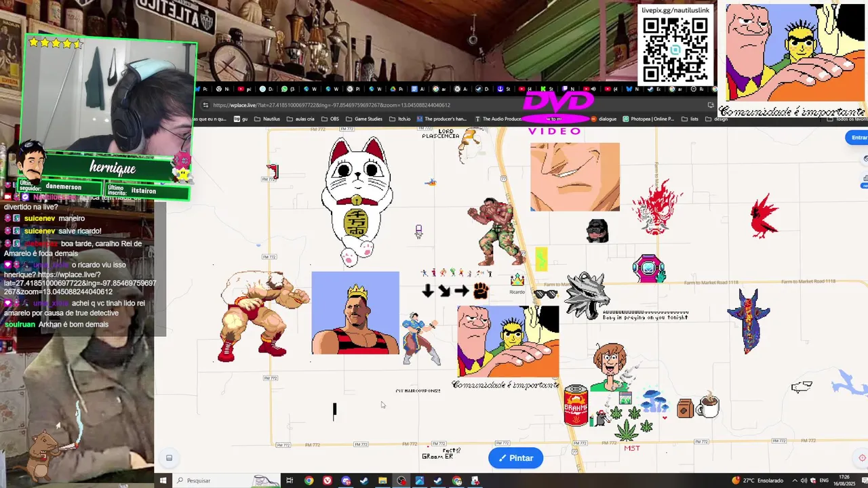Click the blue Pintar button
Image resolution: width=868 pixels, height=488 pixels.
pos(515,458)
